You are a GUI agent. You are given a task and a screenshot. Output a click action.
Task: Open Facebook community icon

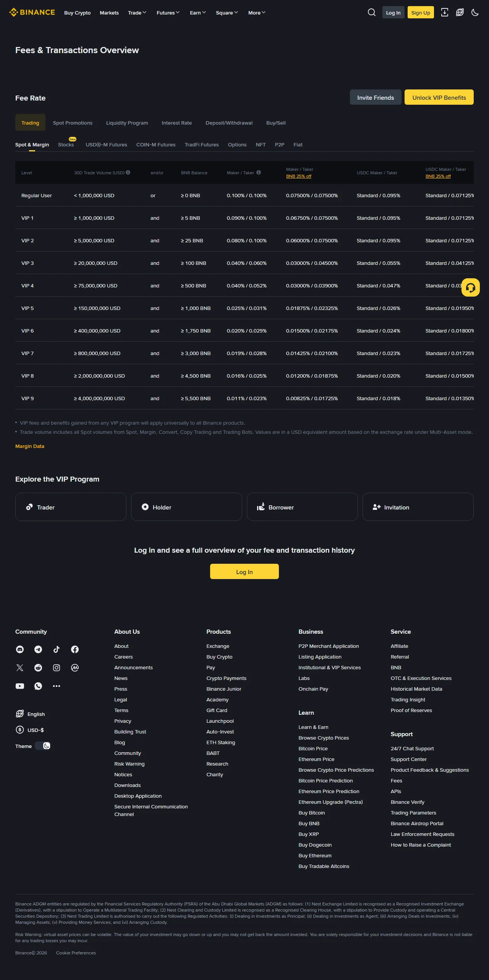75,649
